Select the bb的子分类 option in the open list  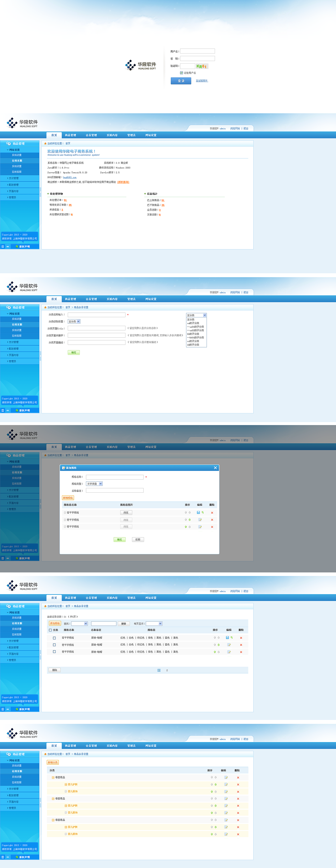point(193,334)
